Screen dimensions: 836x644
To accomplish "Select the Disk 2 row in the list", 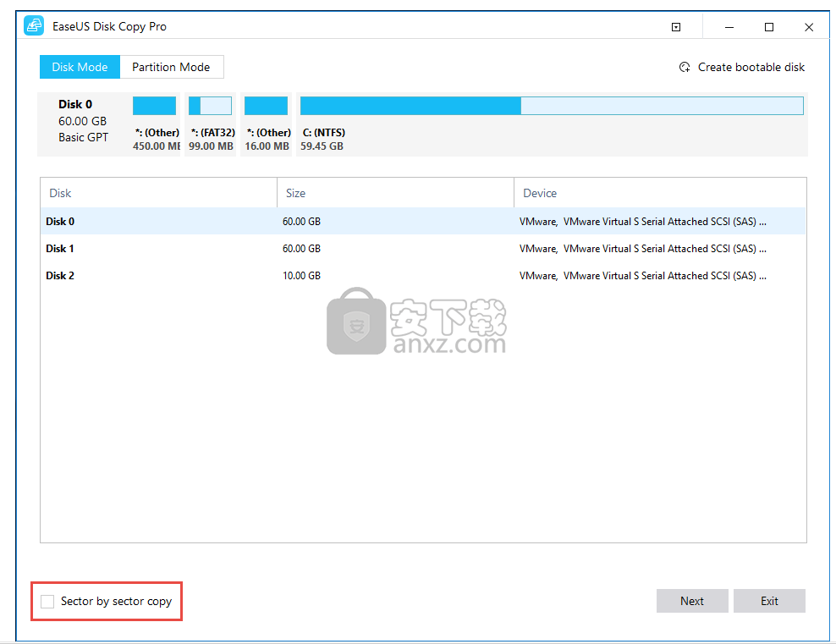I will click(423, 276).
